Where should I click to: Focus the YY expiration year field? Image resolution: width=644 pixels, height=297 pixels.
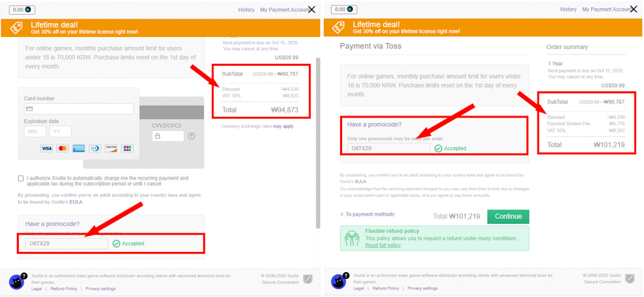[60, 132]
